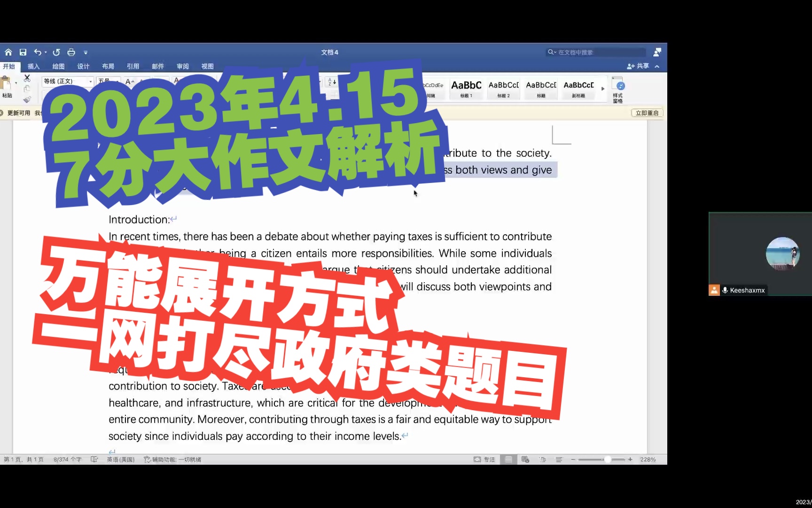
Task: Cut selection with the scissors icon
Action: pos(27,78)
